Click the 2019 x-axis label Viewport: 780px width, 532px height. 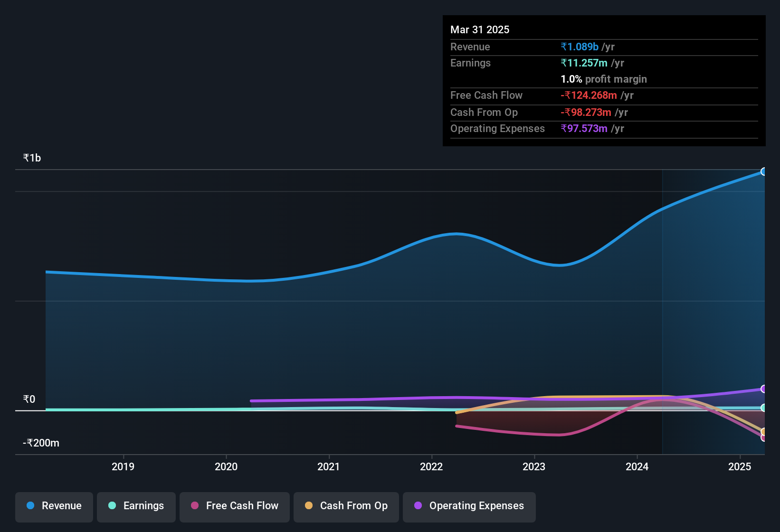[123, 466]
